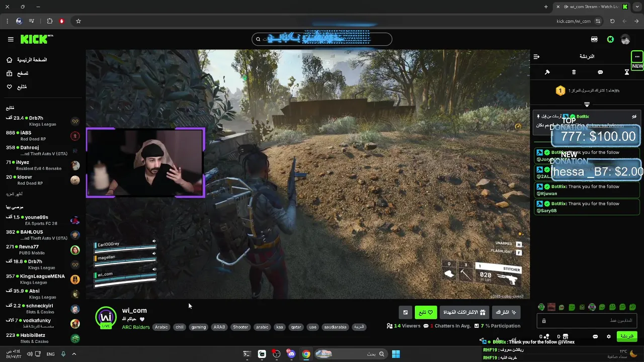Click the subscribe sparkle button
The width and height of the screenshot is (644, 362).
pyautogui.click(x=506, y=312)
